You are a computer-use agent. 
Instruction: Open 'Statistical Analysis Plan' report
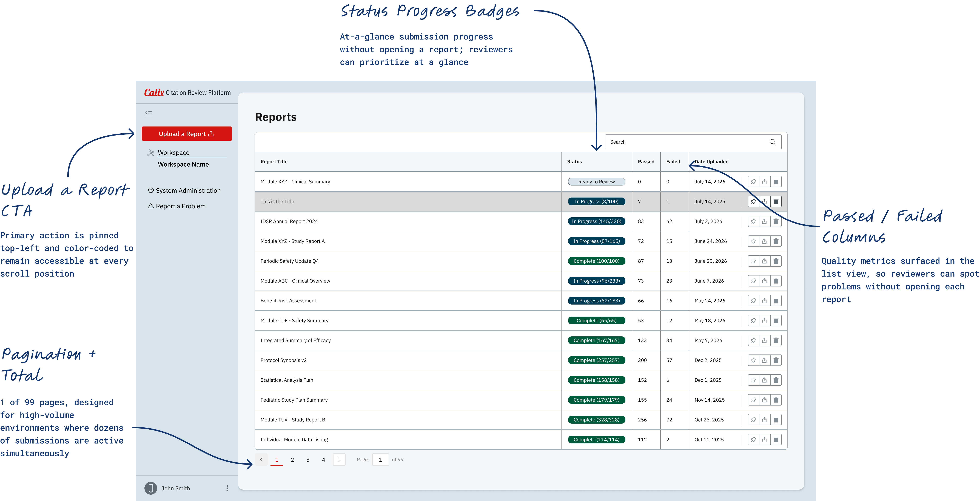287,380
